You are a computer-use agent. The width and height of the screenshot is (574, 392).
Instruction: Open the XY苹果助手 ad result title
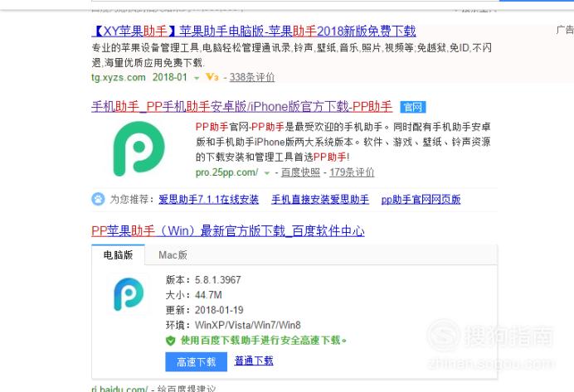tap(254, 31)
